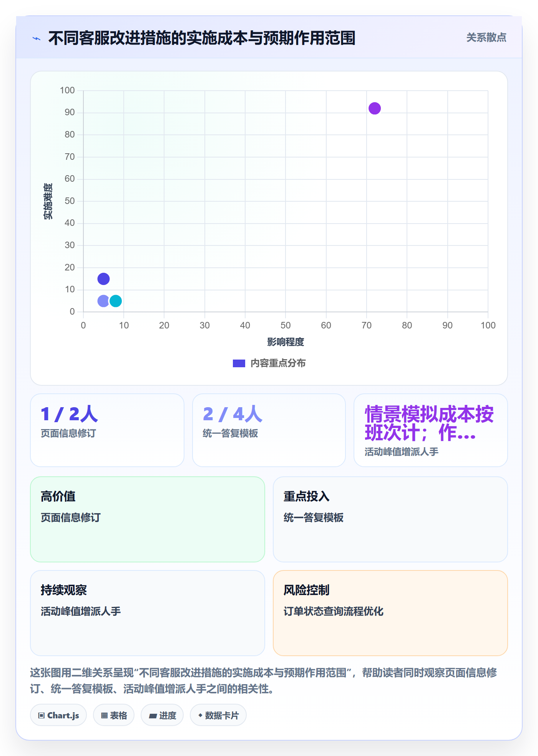Click the lightning bolt icon beside the title
The image size is (538, 756).
pos(37,38)
